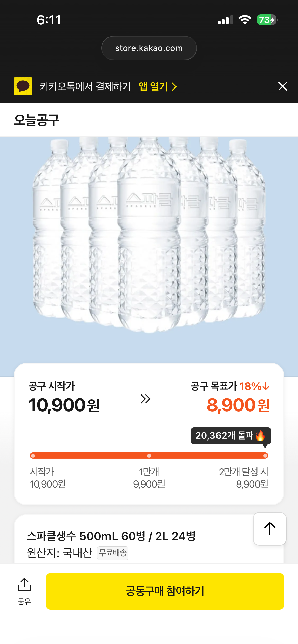
Task: Tap the chevron next to 앱 열기
Action: coord(174,87)
